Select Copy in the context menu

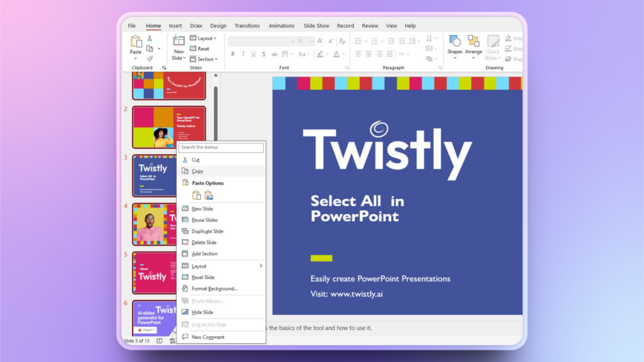(221, 171)
